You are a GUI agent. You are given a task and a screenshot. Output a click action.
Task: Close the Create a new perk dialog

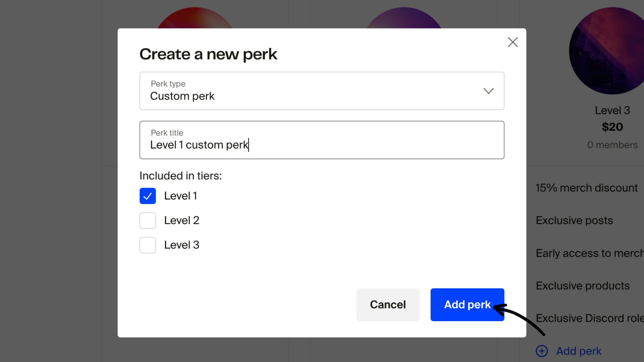(513, 42)
